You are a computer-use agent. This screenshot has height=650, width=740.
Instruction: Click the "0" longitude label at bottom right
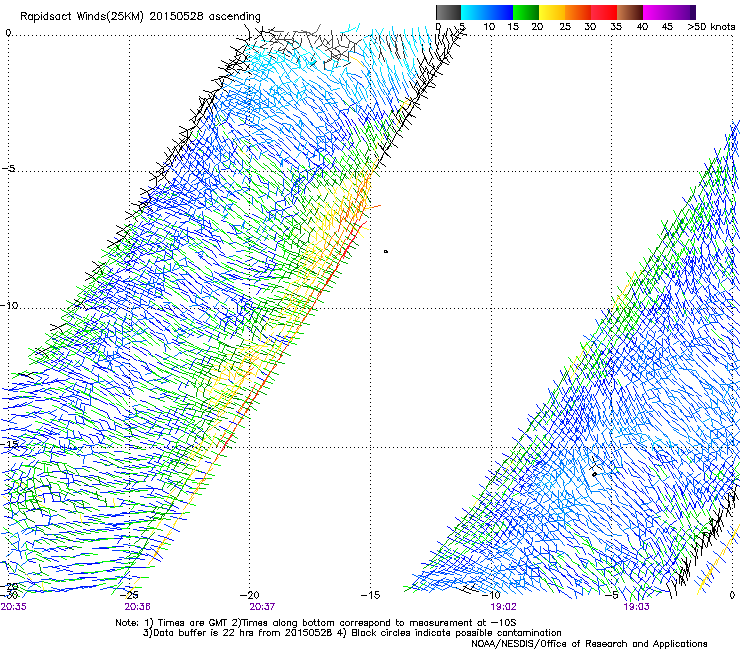[732, 595]
